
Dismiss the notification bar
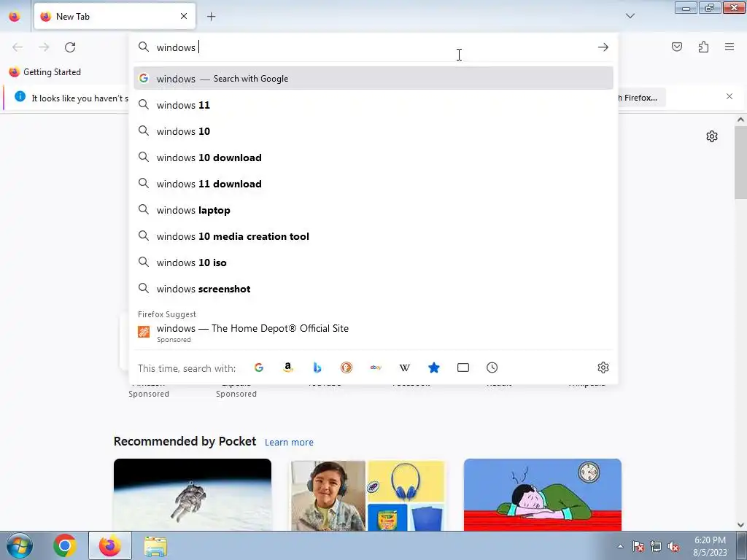click(x=729, y=97)
